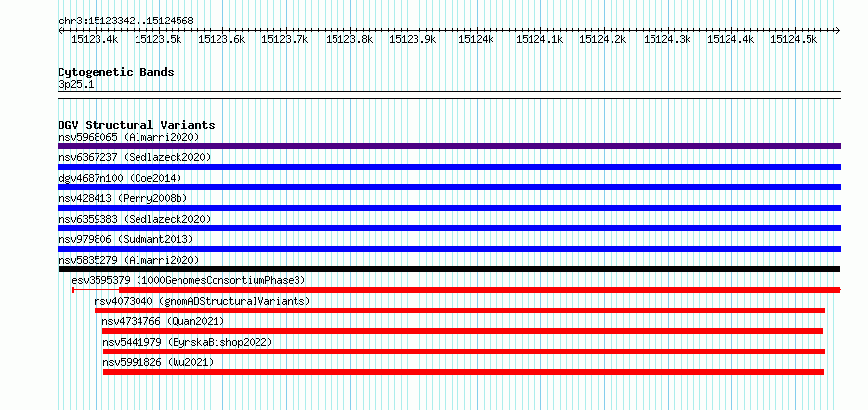Click the blue nsv6359383 variant bar
Screen dimensions: 868x410
coord(449,228)
